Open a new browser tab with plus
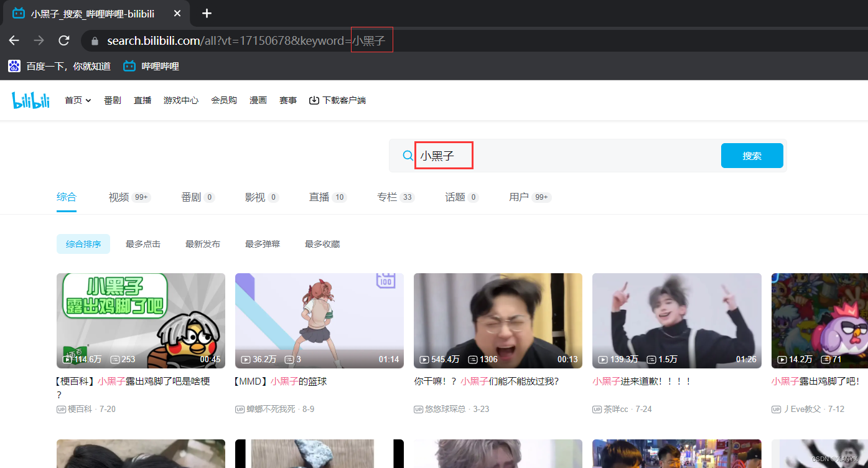 pyautogui.click(x=207, y=13)
